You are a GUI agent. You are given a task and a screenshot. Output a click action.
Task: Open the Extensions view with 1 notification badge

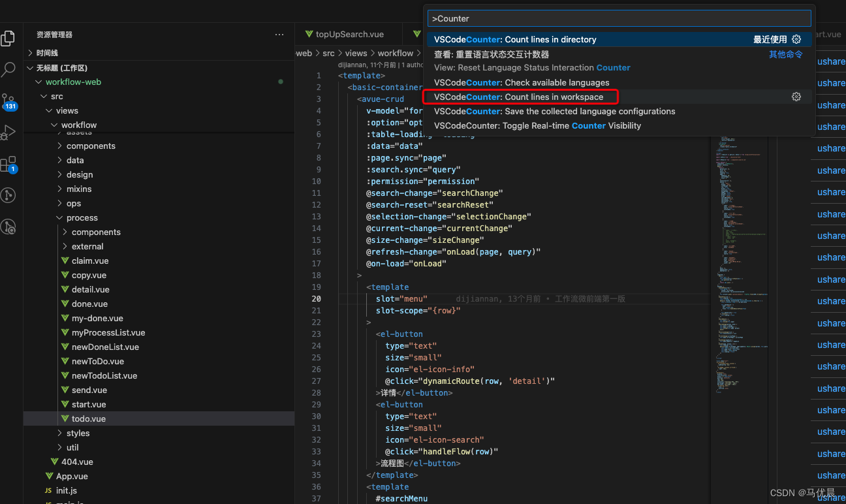[8, 163]
